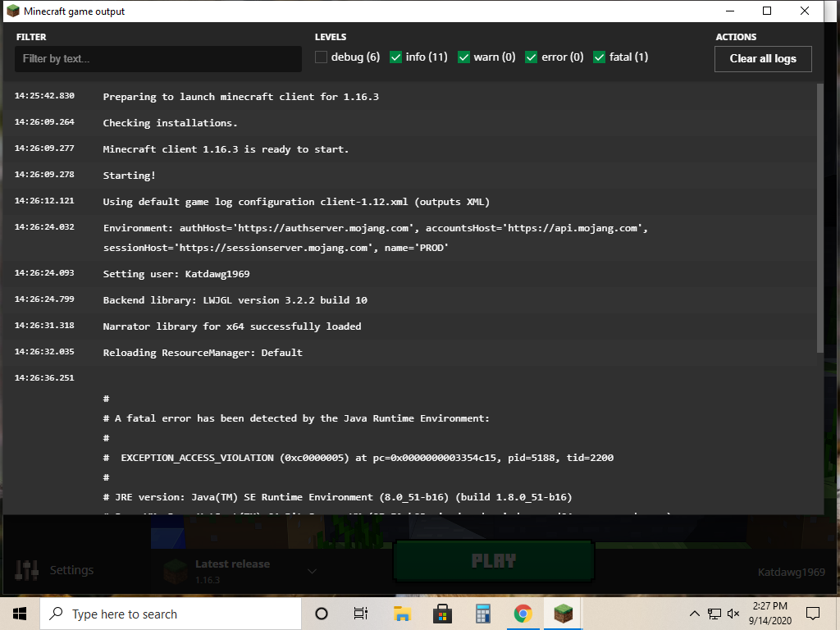The width and height of the screenshot is (840, 630).
Task: Select the 'Backend library: LWJGL' log line
Action: [x=235, y=300]
